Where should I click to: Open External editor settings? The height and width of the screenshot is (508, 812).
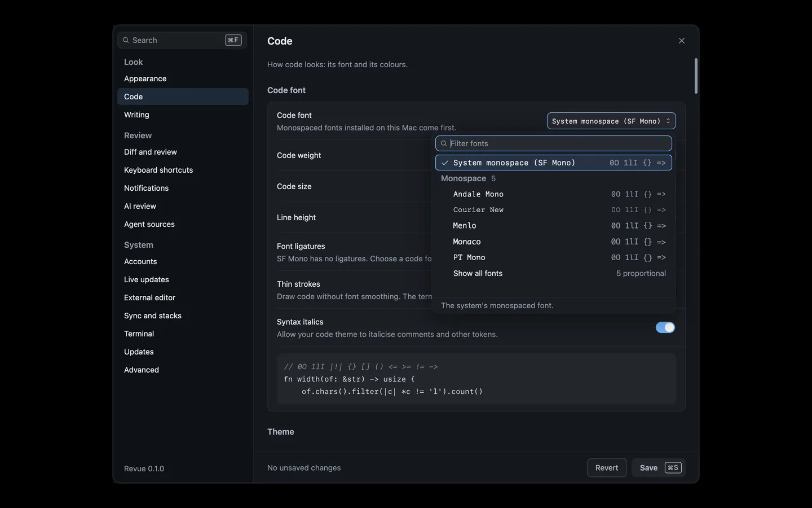point(183,297)
